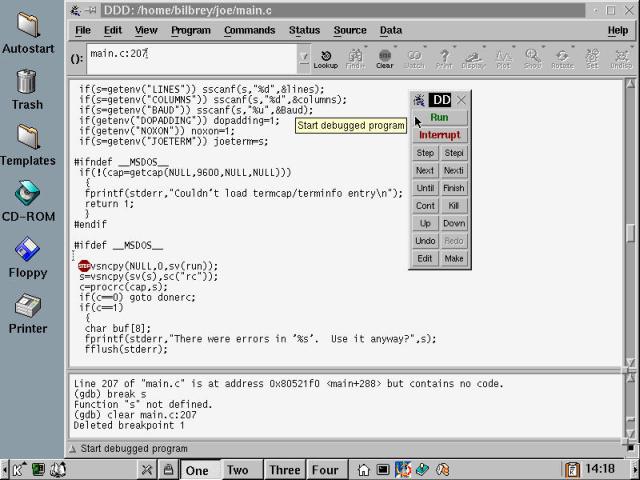Click the Printer desktop icon
The width and height of the screenshot is (640, 480).
tap(27, 311)
